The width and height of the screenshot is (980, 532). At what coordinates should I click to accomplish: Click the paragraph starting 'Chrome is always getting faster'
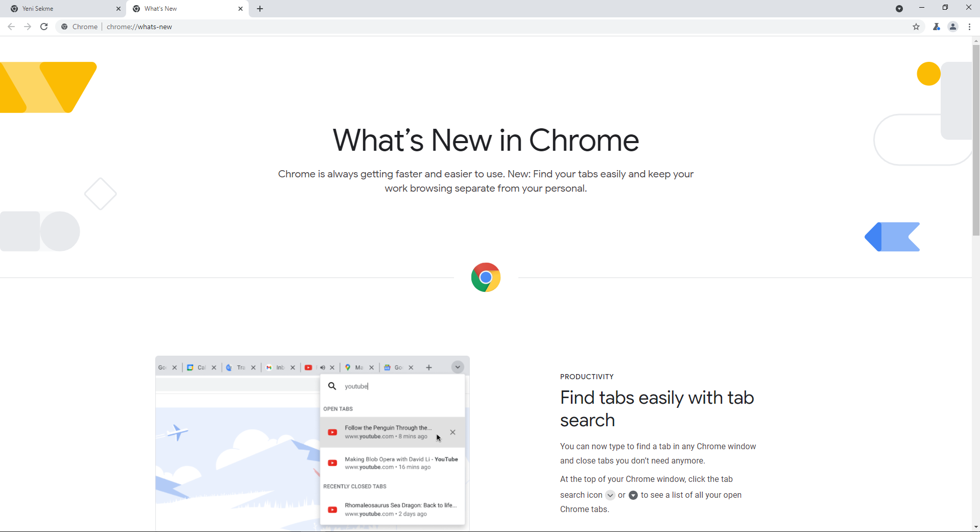pos(486,181)
